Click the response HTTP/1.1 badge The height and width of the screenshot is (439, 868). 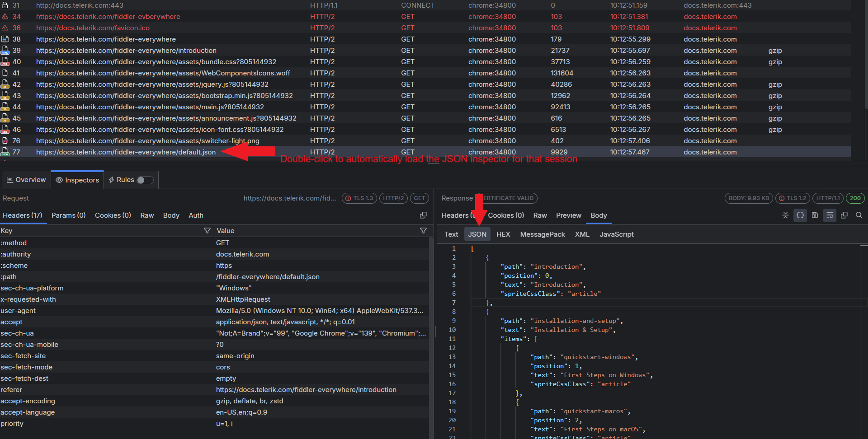tap(828, 198)
